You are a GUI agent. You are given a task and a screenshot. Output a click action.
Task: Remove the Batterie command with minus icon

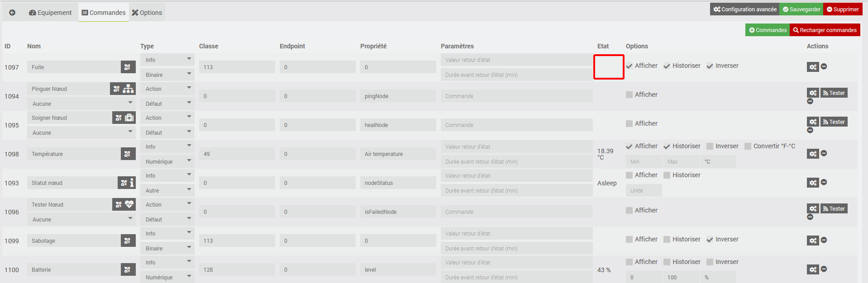point(824,269)
